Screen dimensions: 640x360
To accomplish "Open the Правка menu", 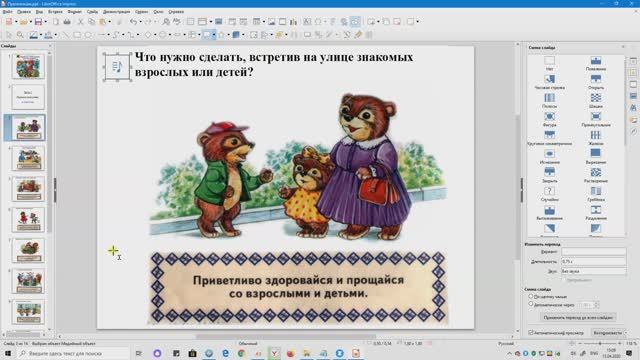I will pyautogui.click(x=24, y=12).
